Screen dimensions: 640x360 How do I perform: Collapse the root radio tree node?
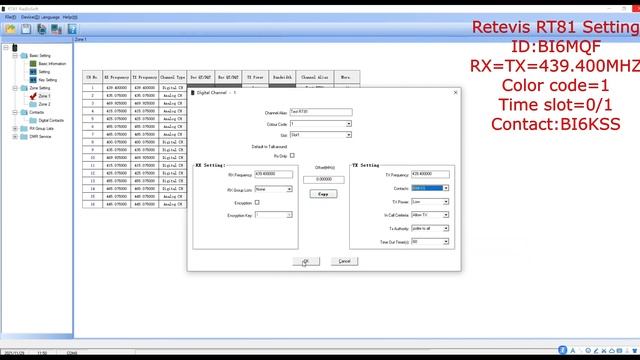click(x=6, y=48)
